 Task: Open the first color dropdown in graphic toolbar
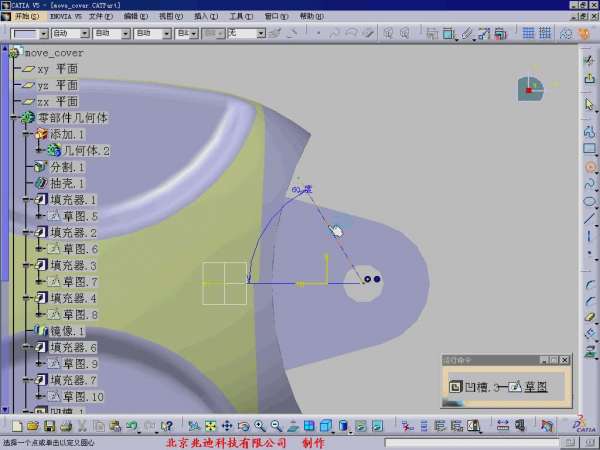click(x=44, y=34)
